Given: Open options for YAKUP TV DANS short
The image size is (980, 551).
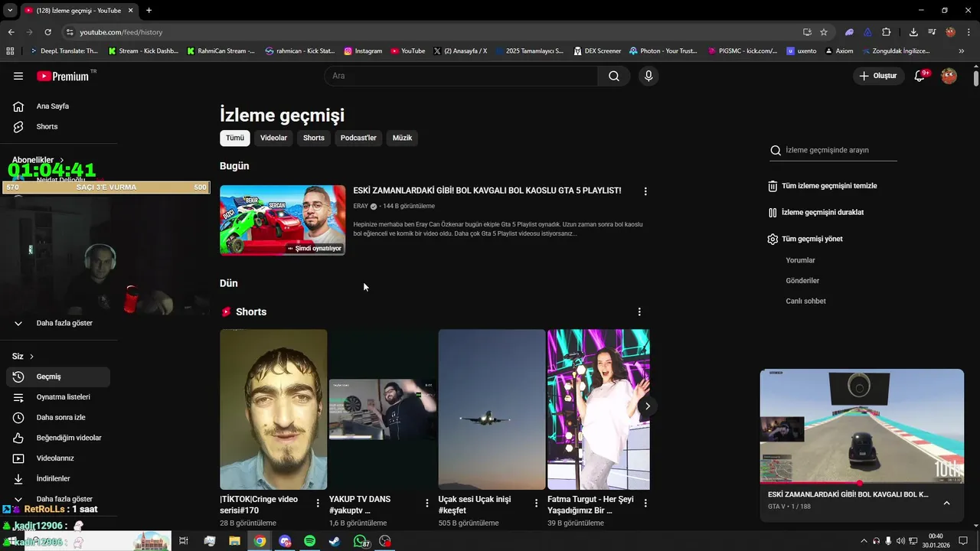Looking at the screenshot, I should click(427, 503).
